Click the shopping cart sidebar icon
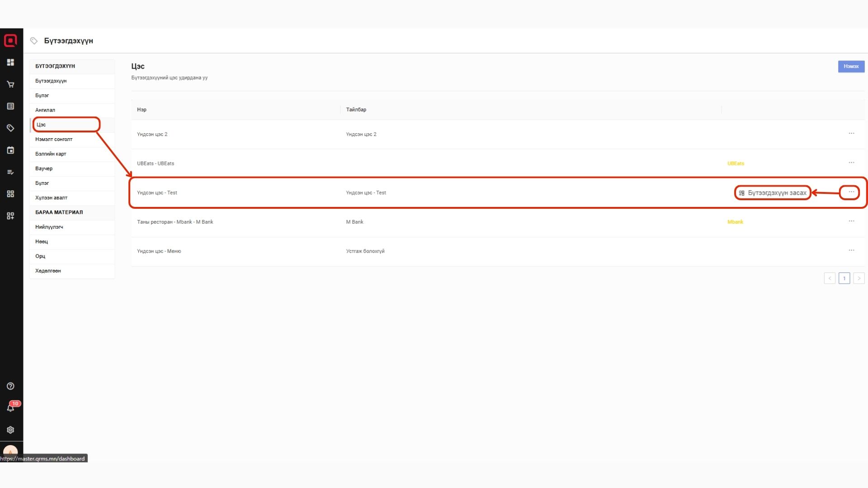This screenshot has width=868, height=488. click(x=10, y=84)
